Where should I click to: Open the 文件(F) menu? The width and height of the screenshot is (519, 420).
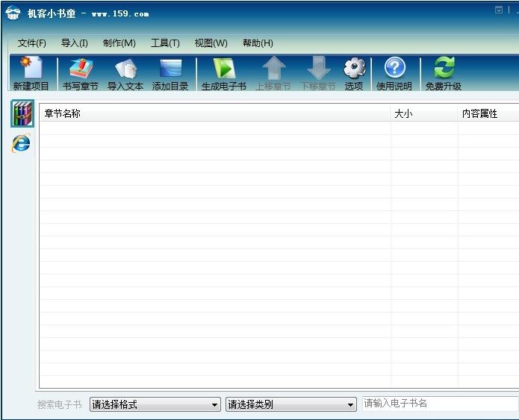click(32, 43)
